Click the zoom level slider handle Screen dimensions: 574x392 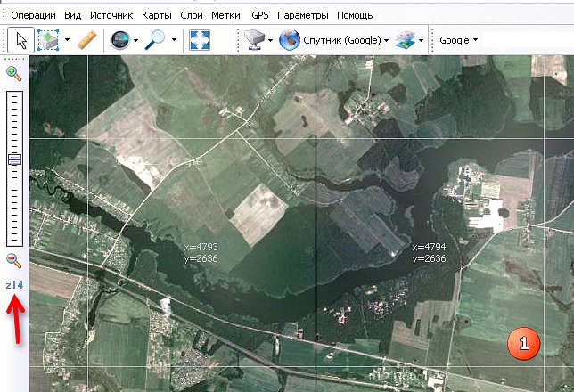click(x=14, y=159)
